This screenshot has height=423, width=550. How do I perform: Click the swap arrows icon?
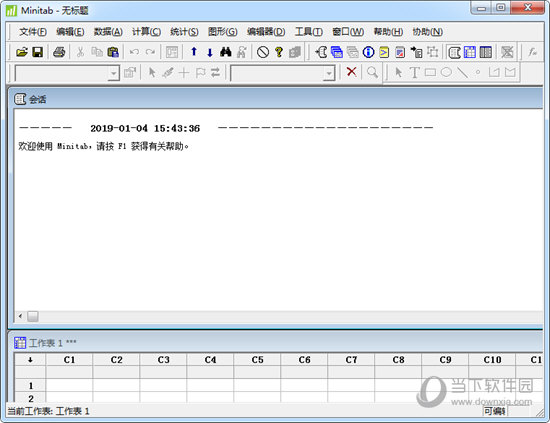click(215, 72)
